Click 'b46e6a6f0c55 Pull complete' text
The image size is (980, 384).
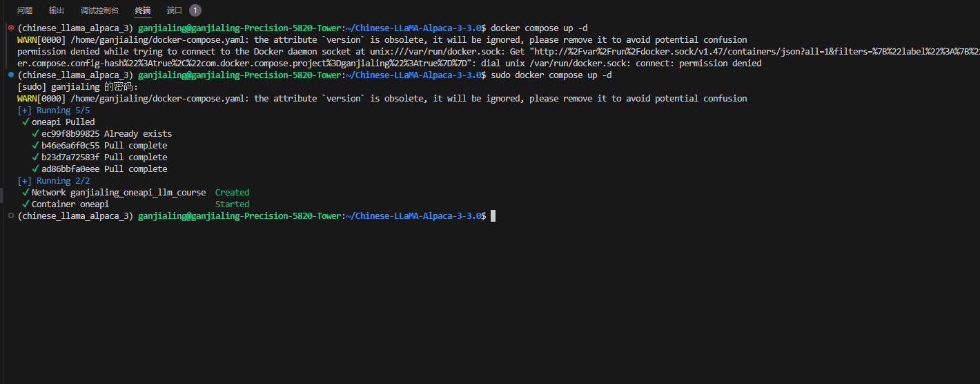point(104,146)
